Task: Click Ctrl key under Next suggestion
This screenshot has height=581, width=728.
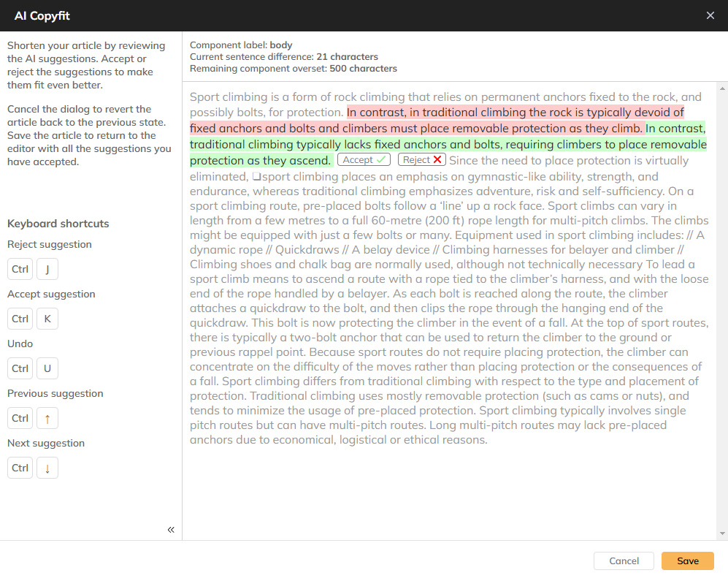Action: tap(20, 468)
